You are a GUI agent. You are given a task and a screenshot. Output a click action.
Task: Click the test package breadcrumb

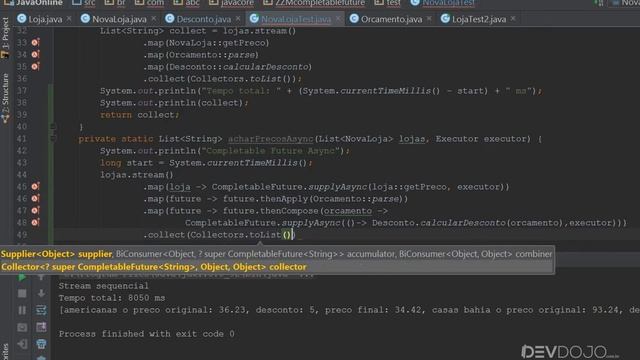click(388, 3)
